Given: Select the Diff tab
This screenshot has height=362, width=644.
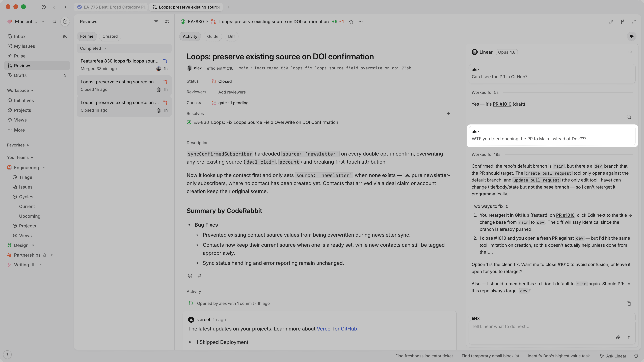Looking at the screenshot, I should click(231, 37).
